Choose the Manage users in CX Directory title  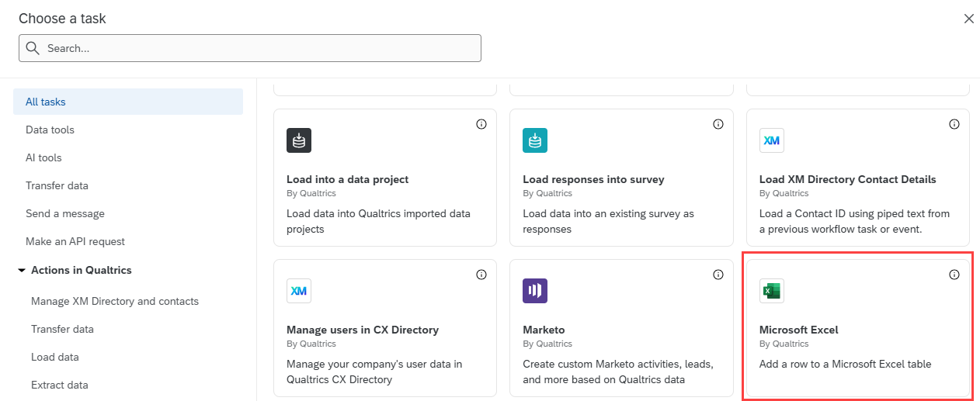pyautogui.click(x=363, y=330)
